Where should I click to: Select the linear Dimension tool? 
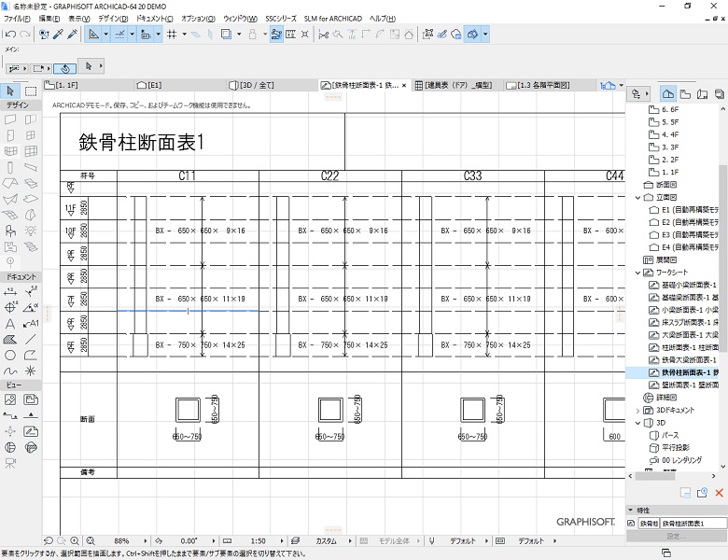coord(10,291)
